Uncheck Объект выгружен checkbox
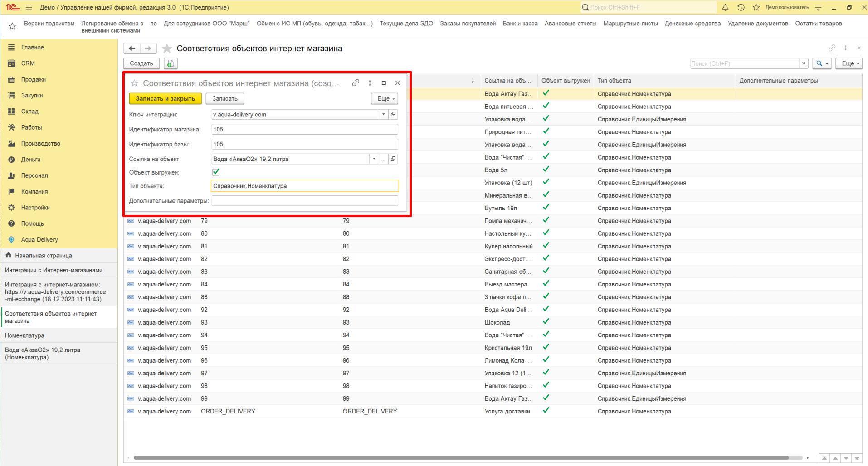 (216, 172)
